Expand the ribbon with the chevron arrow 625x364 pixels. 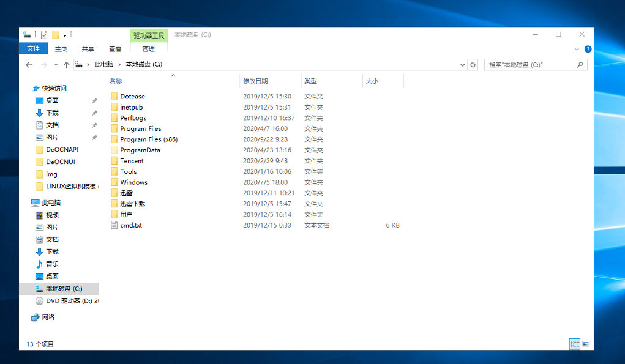[577, 49]
